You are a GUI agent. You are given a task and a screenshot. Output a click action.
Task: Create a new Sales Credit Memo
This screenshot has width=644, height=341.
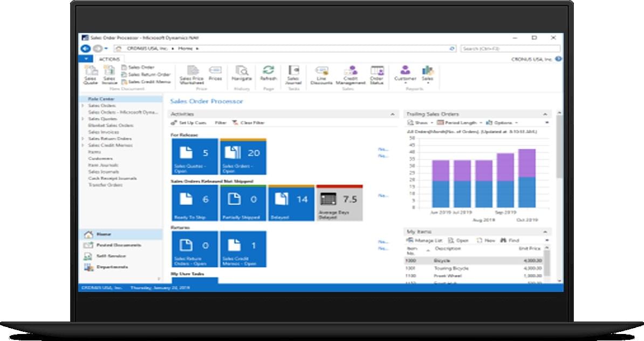[146, 82]
